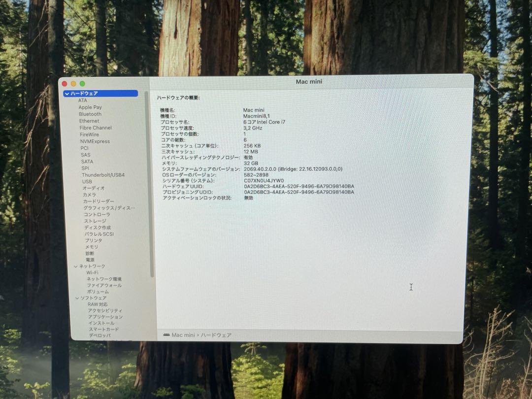The height and width of the screenshot is (399, 532).
Task: Click the model ID Macmini8,1
Action: (257, 116)
